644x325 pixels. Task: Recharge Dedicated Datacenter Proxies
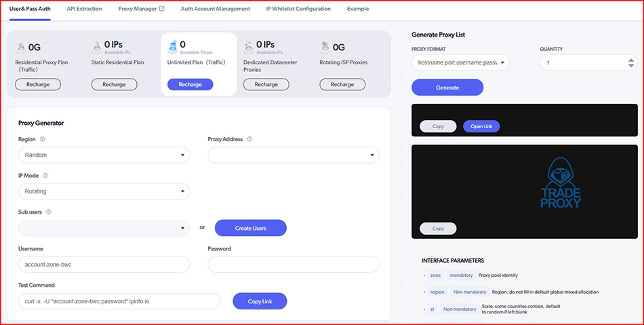(x=266, y=84)
